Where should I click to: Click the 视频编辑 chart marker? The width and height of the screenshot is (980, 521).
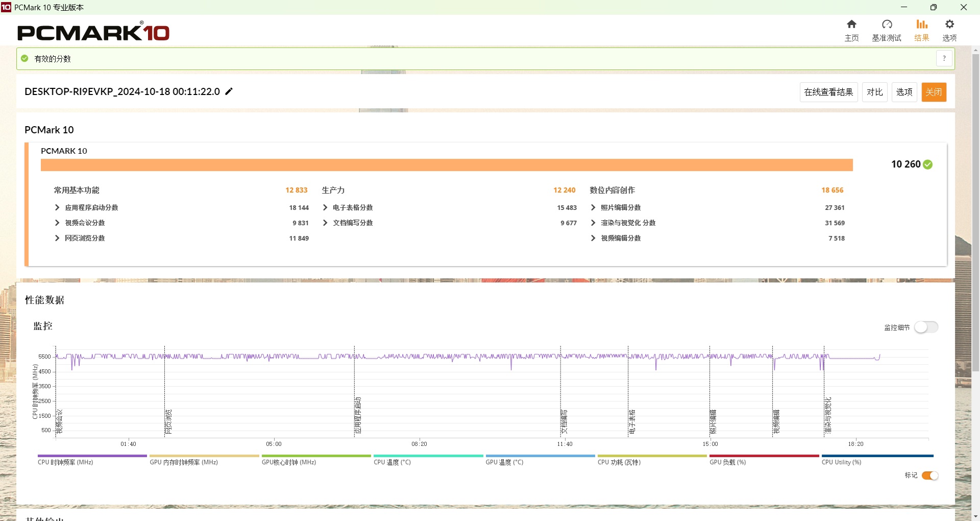pos(776,421)
